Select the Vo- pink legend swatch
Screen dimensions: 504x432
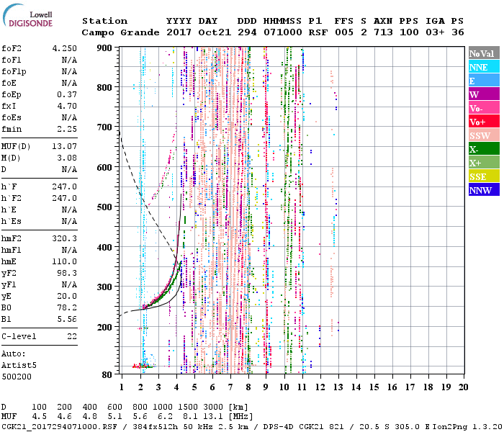tap(484, 108)
